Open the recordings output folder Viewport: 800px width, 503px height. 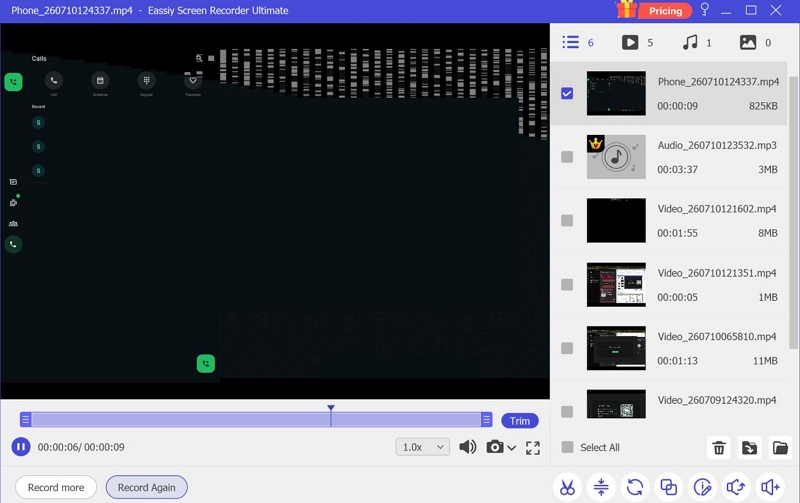(780, 448)
